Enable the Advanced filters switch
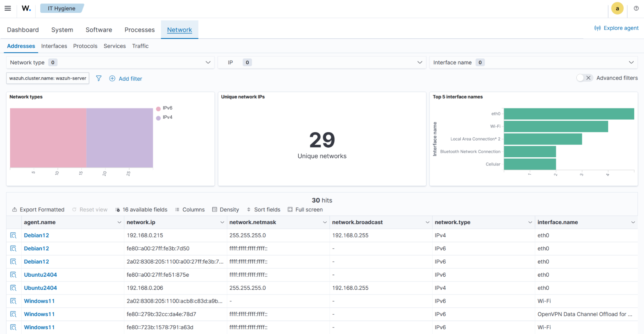This screenshot has height=334, width=644. [x=584, y=78]
